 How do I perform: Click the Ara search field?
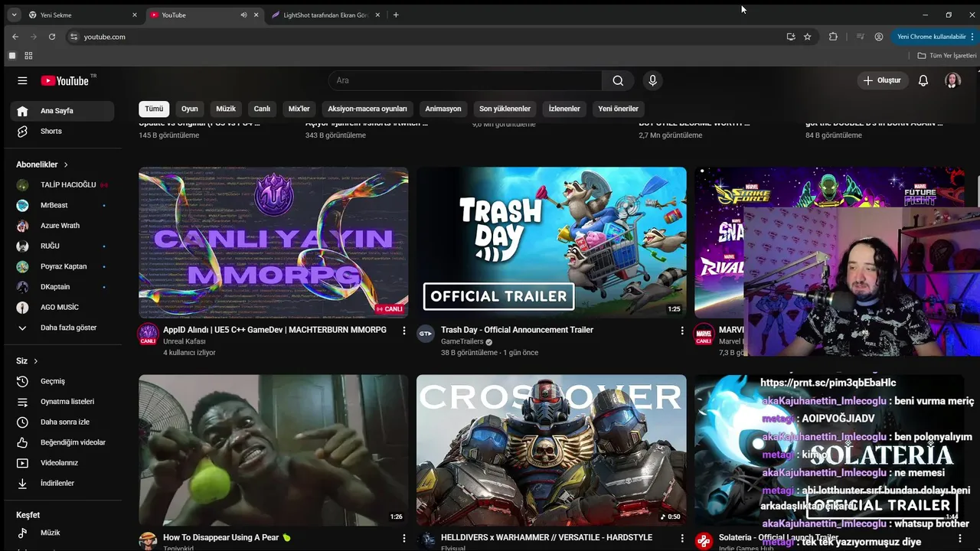465,80
